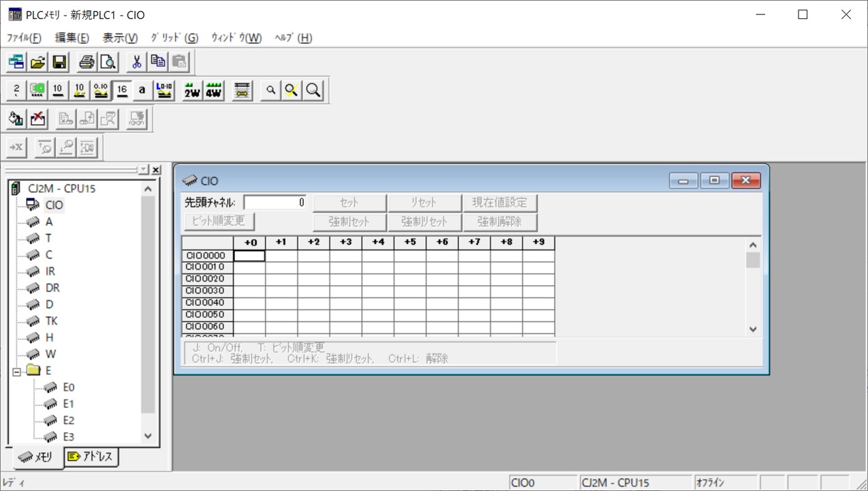
Task: Display values in binary format
Action: coord(15,89)
